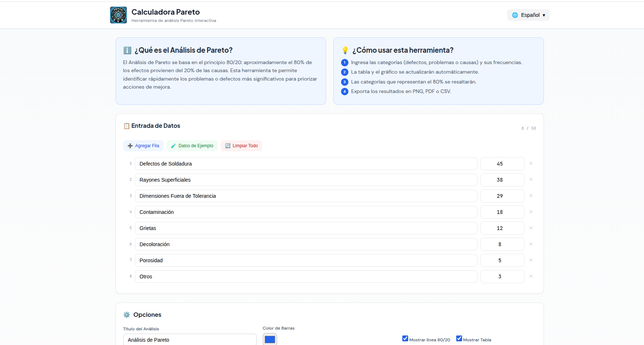Edit the Otros category field
Screen dimensions: 644x345
click(x=306, y=277)
